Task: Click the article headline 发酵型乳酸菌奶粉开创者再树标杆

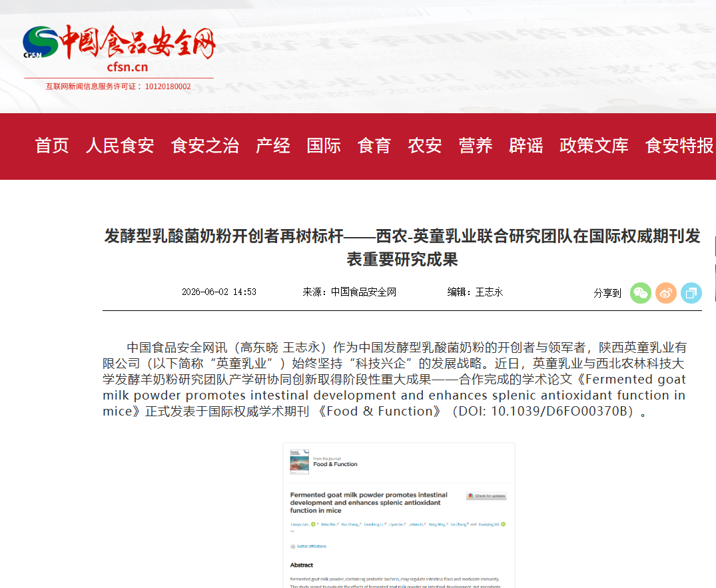Action: tap(402, 248)
